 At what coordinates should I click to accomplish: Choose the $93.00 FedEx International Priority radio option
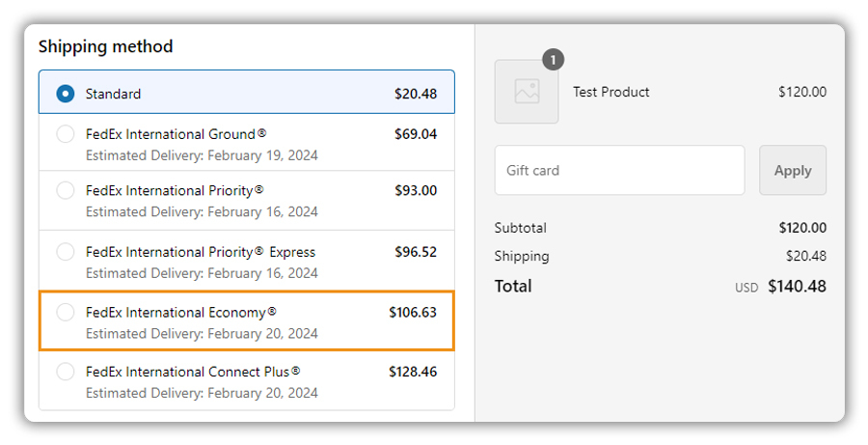[66, 191]
